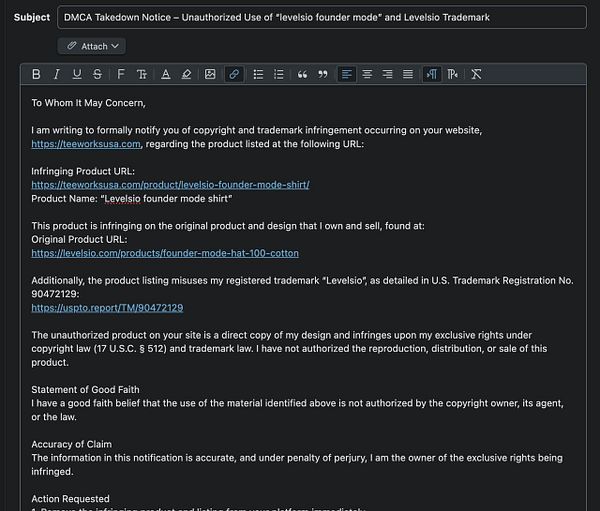Insert a numbered list

[x=279, y=74]
